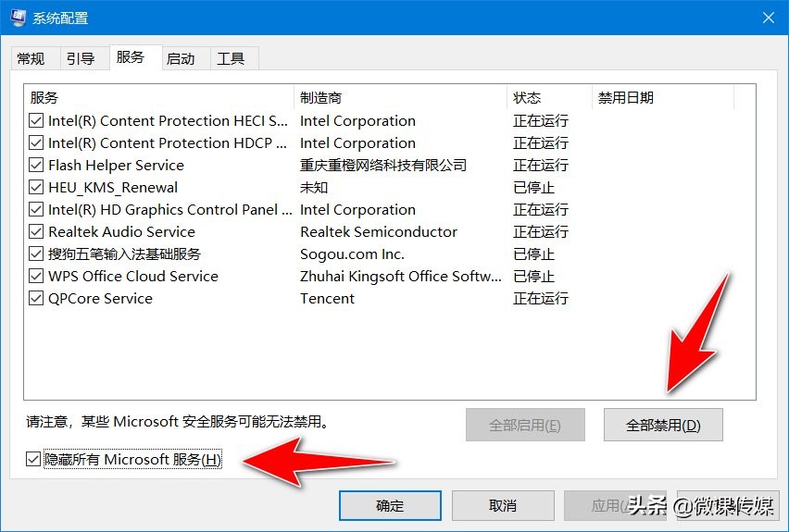Uncheck Intel(R) Content Protection HDCP service
This screenshot has height=532, width=789.
36,142
